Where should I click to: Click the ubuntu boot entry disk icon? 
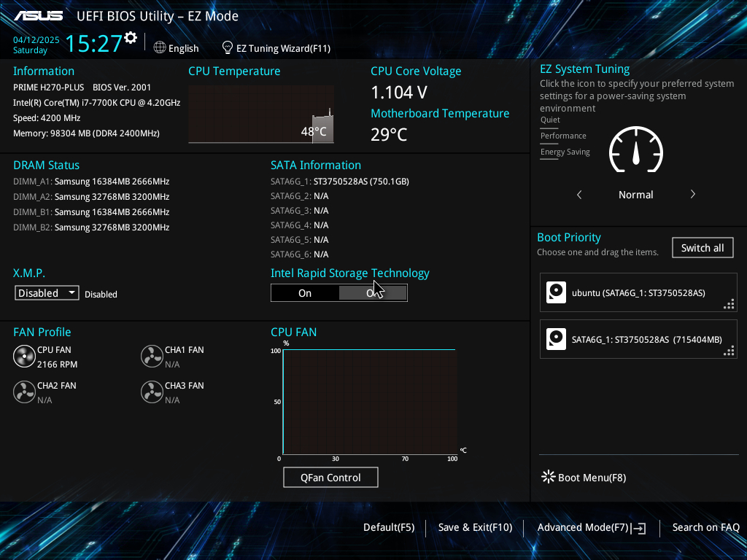[556, 292]
